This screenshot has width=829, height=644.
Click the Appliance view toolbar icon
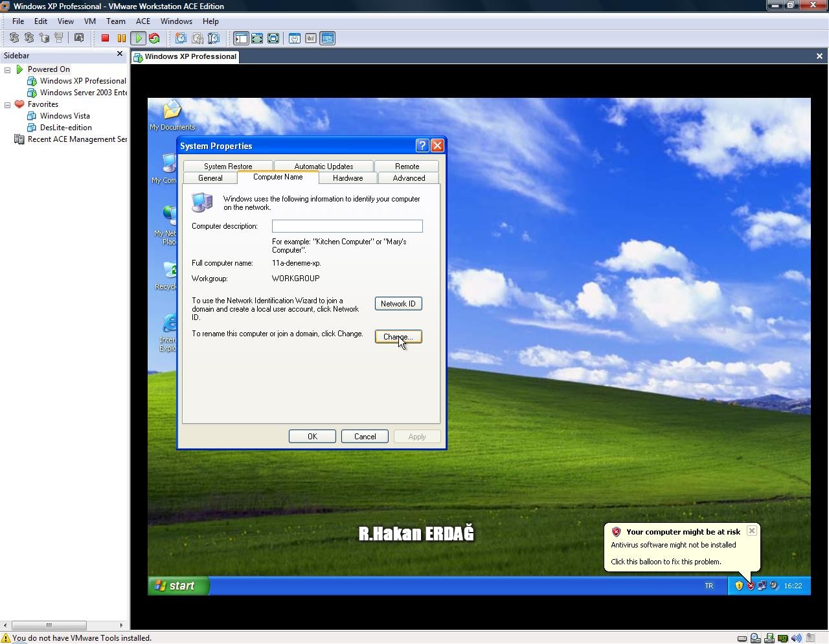tap(311, 38)
